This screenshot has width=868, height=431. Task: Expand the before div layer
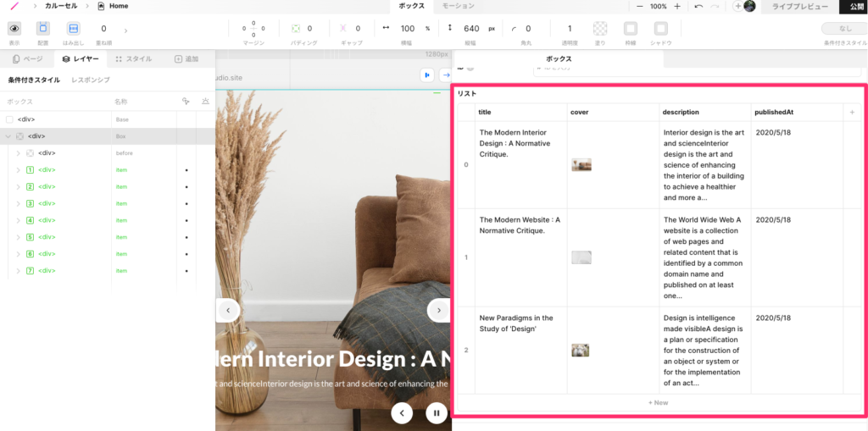(18, 153)
